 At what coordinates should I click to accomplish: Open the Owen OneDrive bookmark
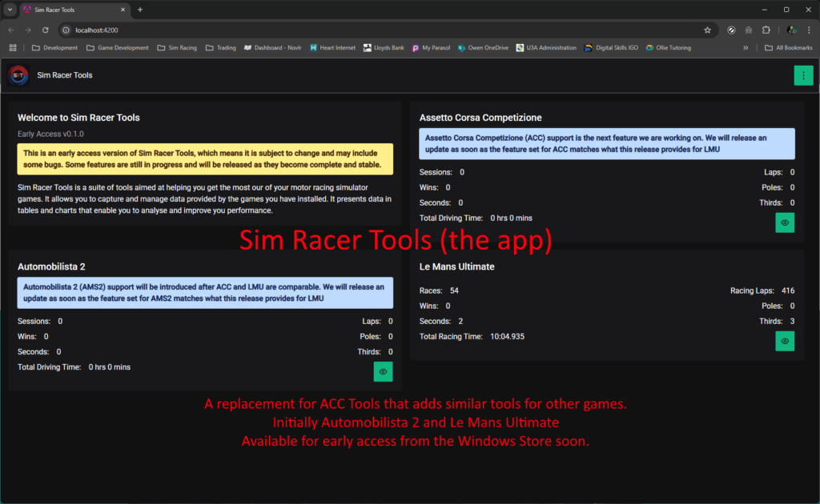[x=483, y=47]
